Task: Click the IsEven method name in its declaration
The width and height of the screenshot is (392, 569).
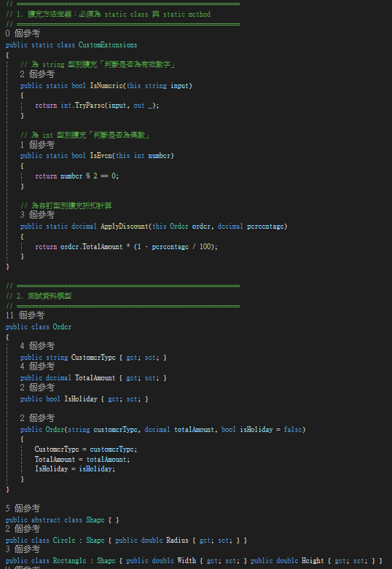Action: [101, 156]
